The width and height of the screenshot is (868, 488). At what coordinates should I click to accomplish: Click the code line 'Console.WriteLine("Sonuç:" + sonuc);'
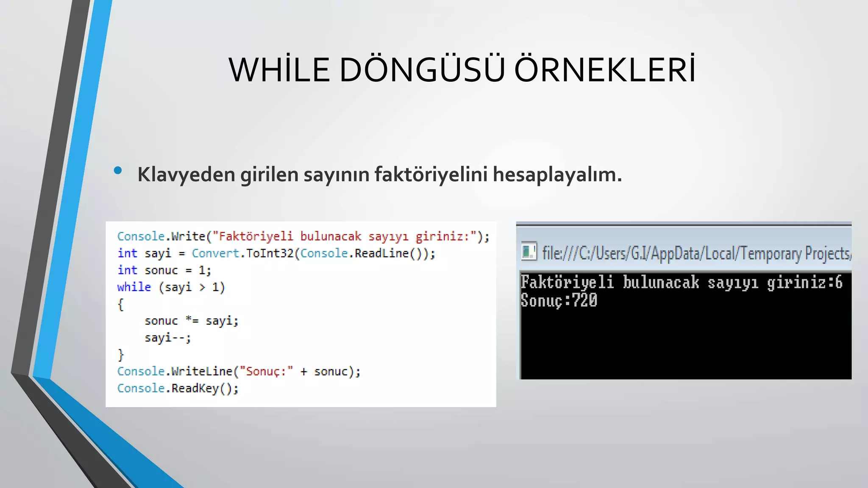(x=239, y=372)
